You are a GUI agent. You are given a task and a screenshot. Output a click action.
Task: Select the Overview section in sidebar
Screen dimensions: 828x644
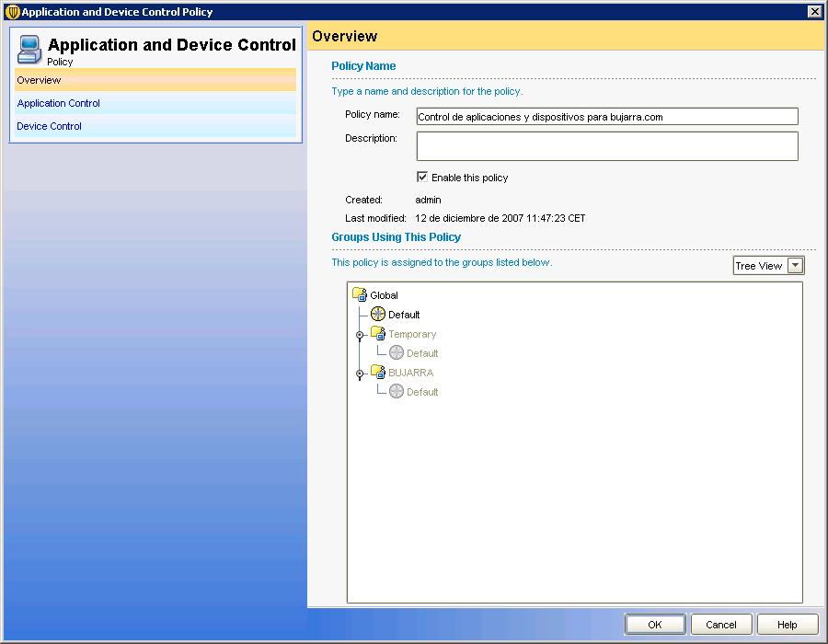[x=39, y=80]
